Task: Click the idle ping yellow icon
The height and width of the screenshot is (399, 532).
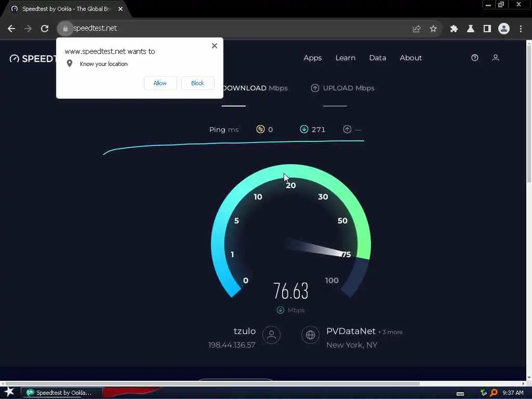Action: pyautogui.click(x=260, y=129)
